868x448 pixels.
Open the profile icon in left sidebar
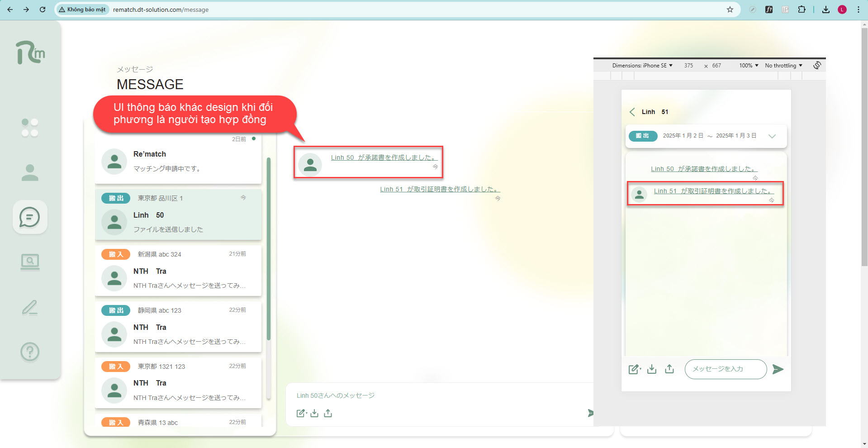click(30, 172)
